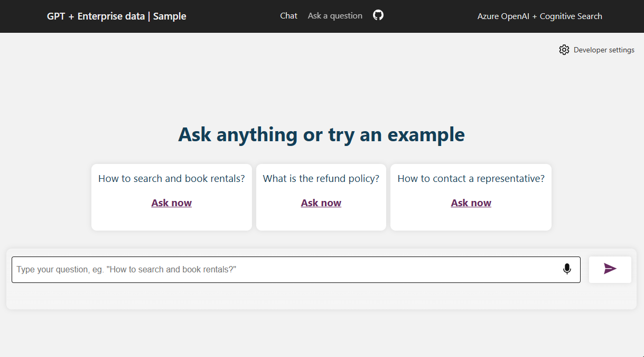Image resolution: width=644 pixels, height=357 pixels.
Task: Click the 'GPT + Enterprise data' header title
Action: pos(96,16)
